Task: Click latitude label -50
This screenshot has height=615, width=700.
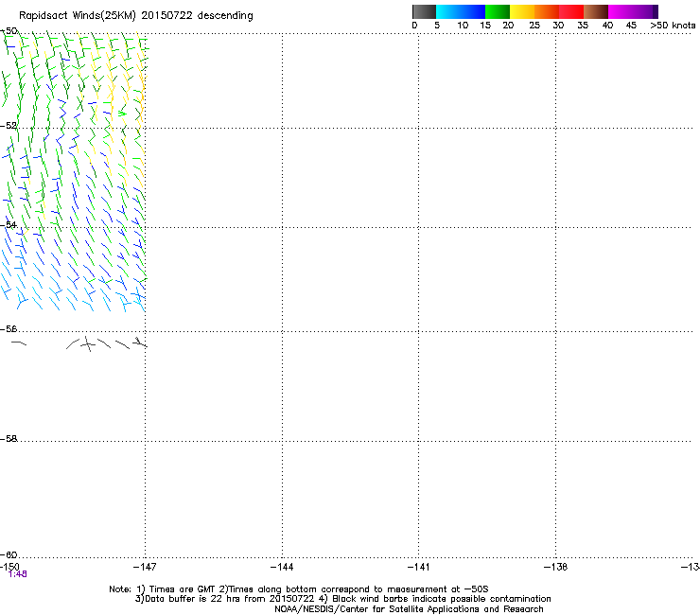Action: (x=9, y=30)
